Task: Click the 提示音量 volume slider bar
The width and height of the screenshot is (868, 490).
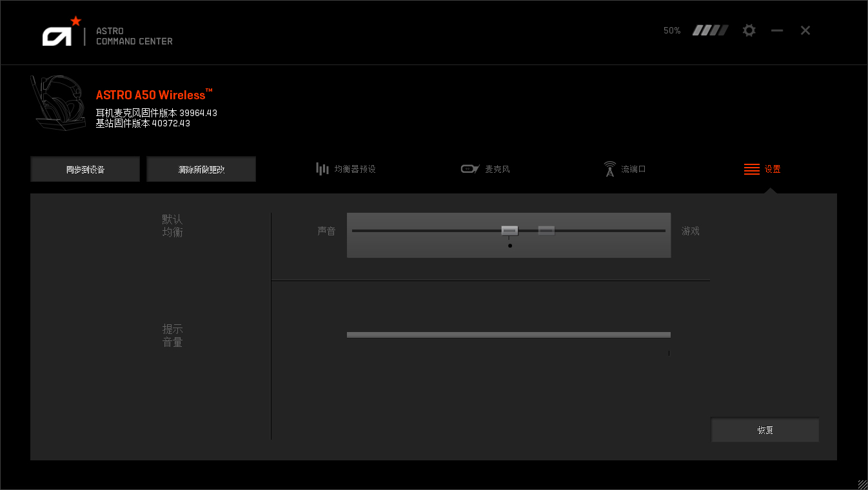Action: click(508, 335)
